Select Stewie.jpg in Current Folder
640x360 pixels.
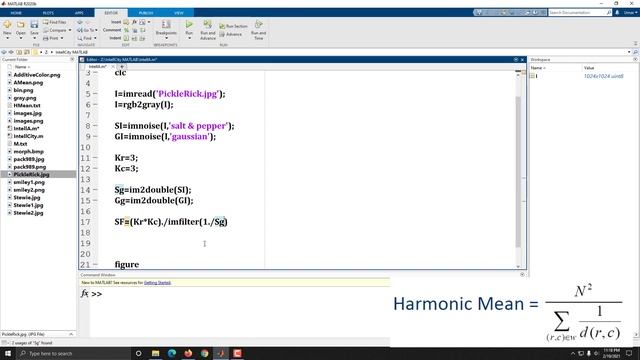(x=27, y=198)
